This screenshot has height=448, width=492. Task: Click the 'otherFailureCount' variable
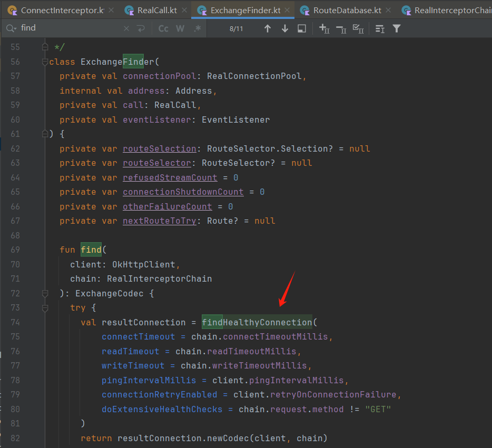click(167, 206)
